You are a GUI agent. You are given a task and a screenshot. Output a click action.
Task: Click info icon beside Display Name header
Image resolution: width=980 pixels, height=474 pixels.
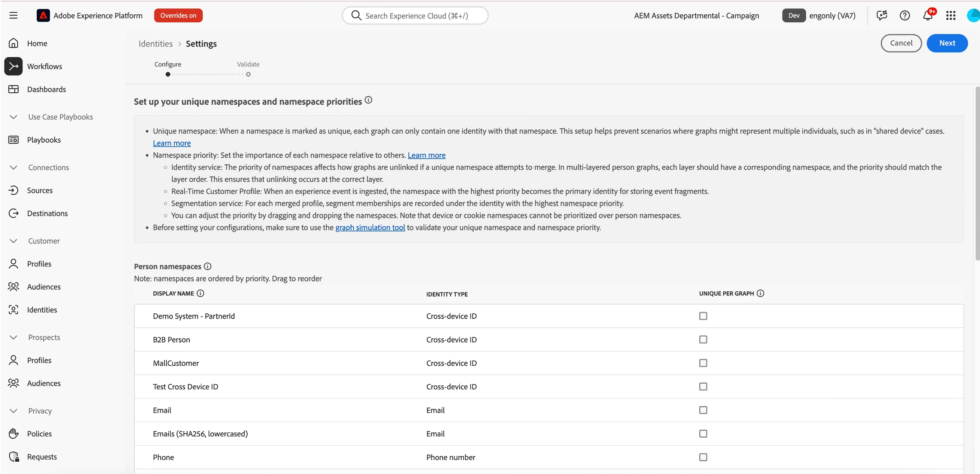(200, 293)
